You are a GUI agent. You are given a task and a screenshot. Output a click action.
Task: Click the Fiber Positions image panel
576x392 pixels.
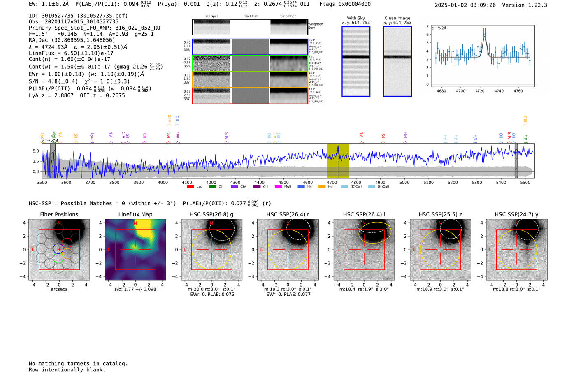[x=59, y=250]
